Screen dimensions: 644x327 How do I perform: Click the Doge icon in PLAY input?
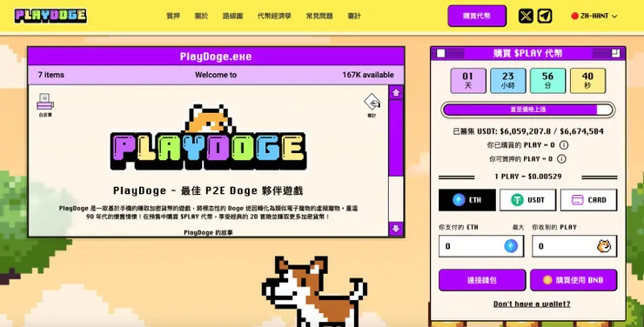click(604, 246)
